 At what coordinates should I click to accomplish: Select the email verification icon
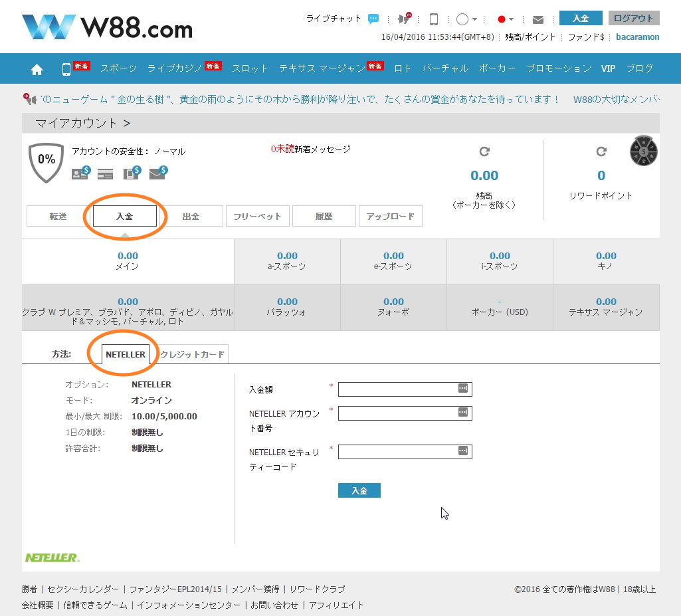[158, 173]
